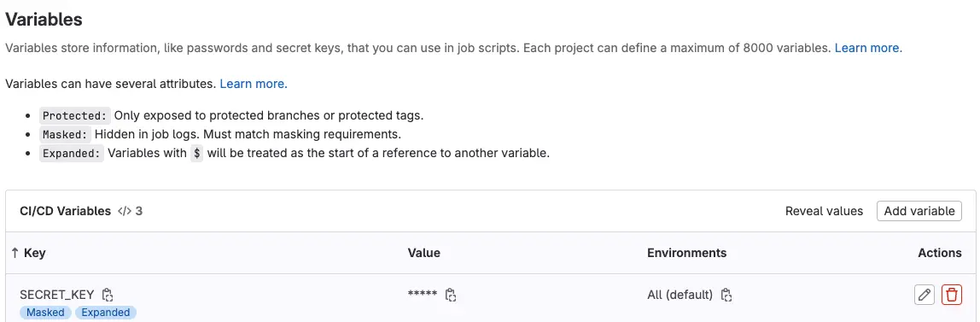Click the Protected: attribute label
The width and height of the screenshot is (980, 322).
pos(75,115)
